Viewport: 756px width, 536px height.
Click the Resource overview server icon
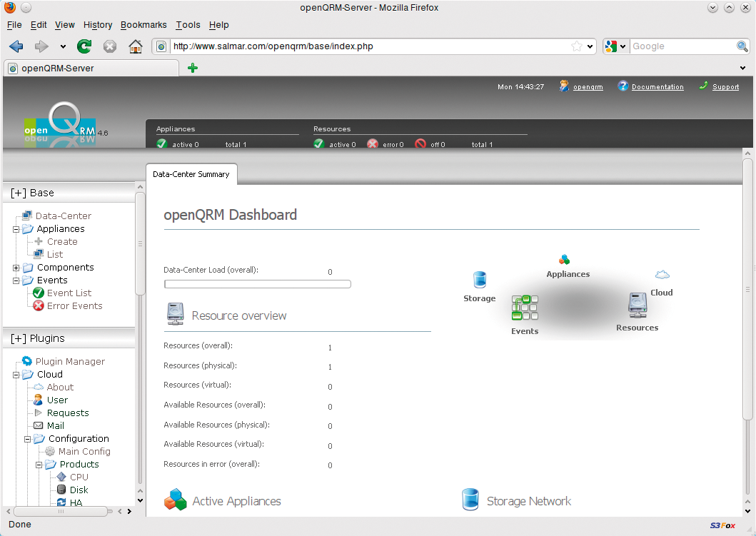(x=175, y=314)
